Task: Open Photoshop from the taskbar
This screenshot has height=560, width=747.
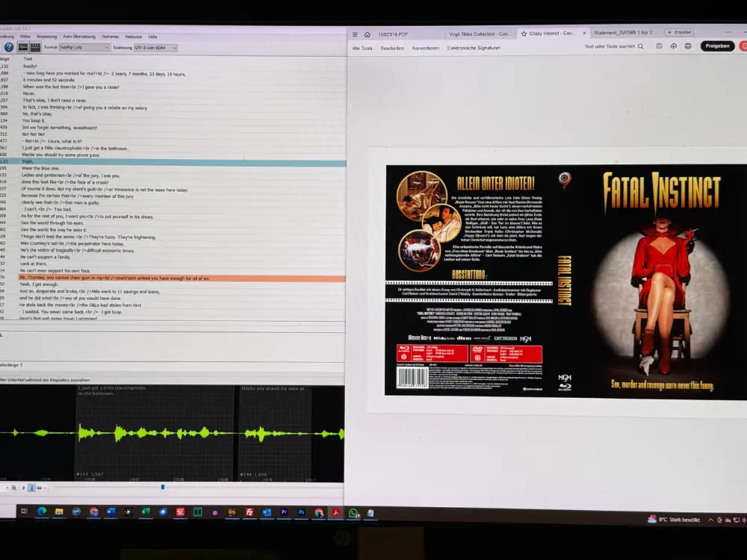Action: point(301,512)
